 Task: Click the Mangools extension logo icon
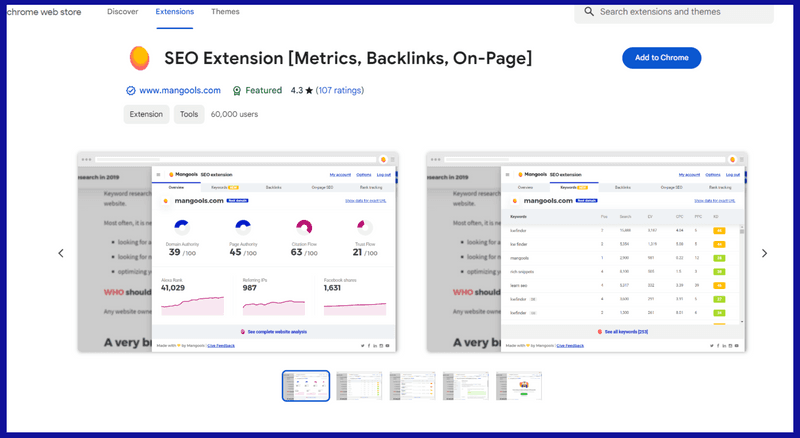click(x=139, y=58)
